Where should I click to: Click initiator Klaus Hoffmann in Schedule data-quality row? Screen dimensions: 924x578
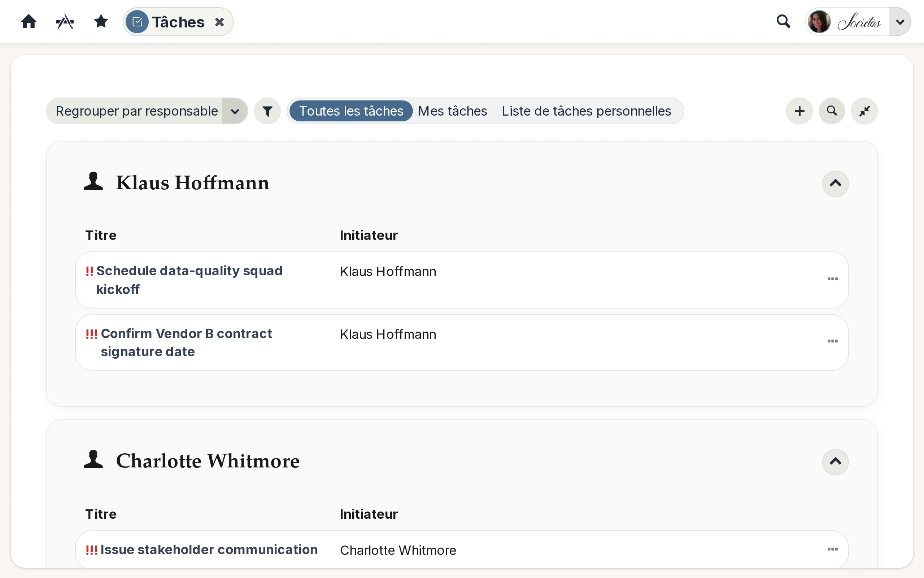tap(388, 271)
